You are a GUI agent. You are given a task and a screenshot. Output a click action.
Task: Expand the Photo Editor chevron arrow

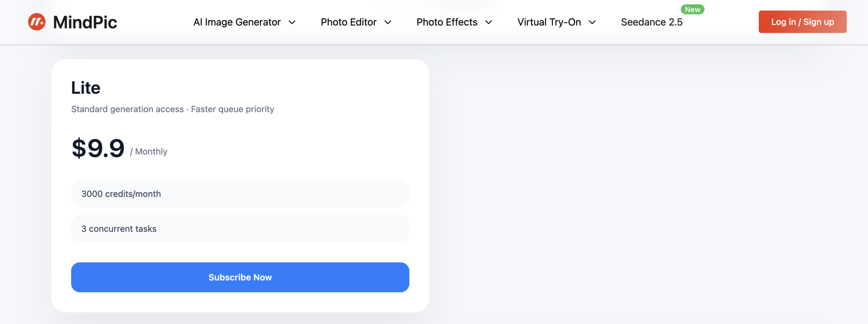388,22
